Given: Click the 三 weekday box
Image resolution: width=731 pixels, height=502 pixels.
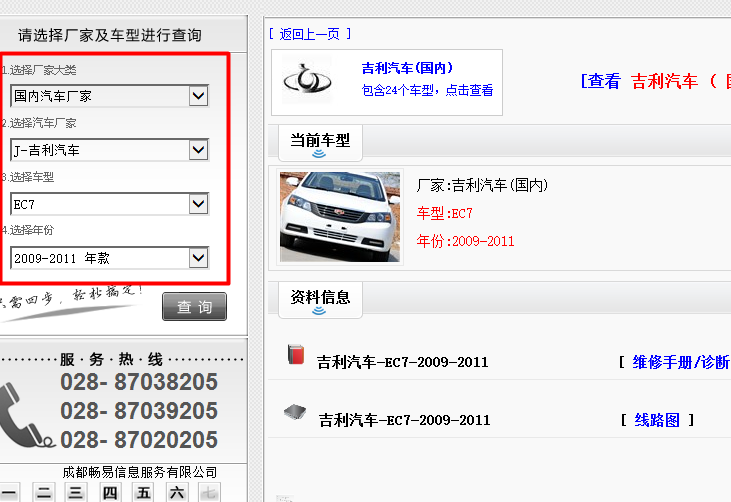Looking at the screenshot, I should click(76, 492).
